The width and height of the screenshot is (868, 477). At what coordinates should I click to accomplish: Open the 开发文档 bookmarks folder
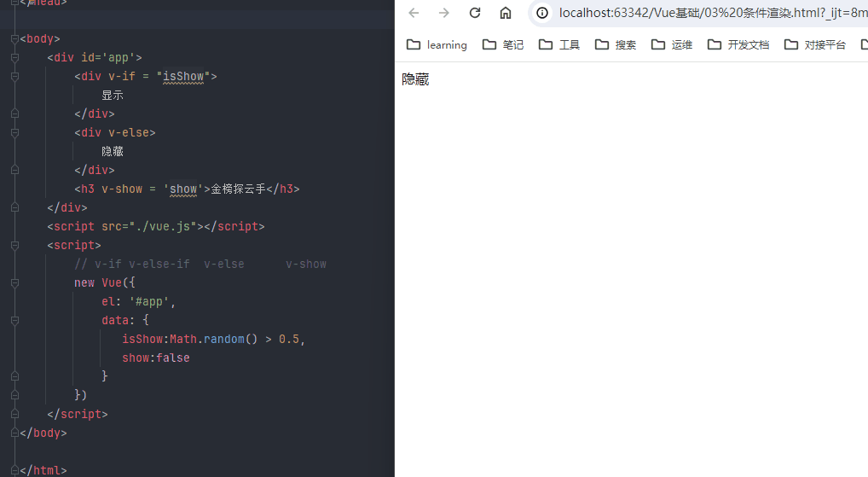[738, 45]
